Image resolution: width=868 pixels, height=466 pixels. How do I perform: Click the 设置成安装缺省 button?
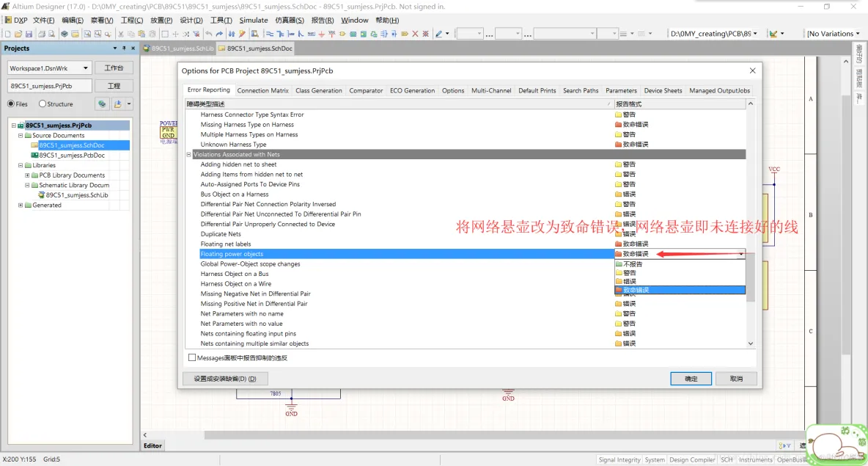(225, 379)
